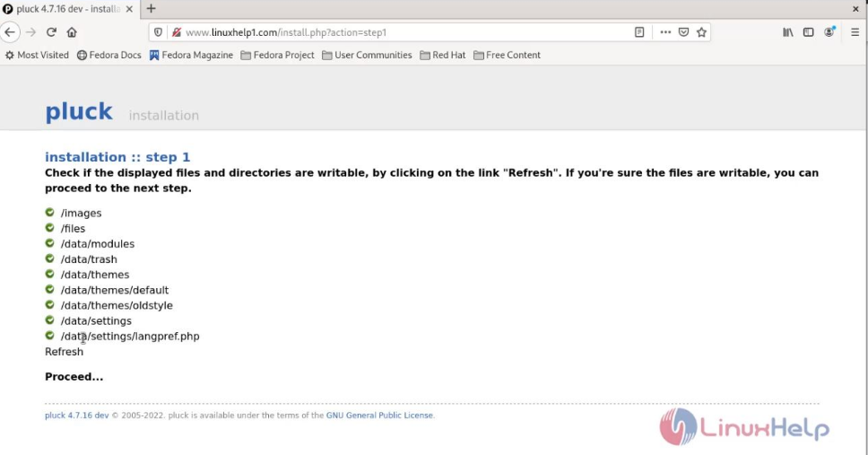Click green check icon beside /data/modules
The height and width of the screenshot is (455, 868).
point(50,243)
